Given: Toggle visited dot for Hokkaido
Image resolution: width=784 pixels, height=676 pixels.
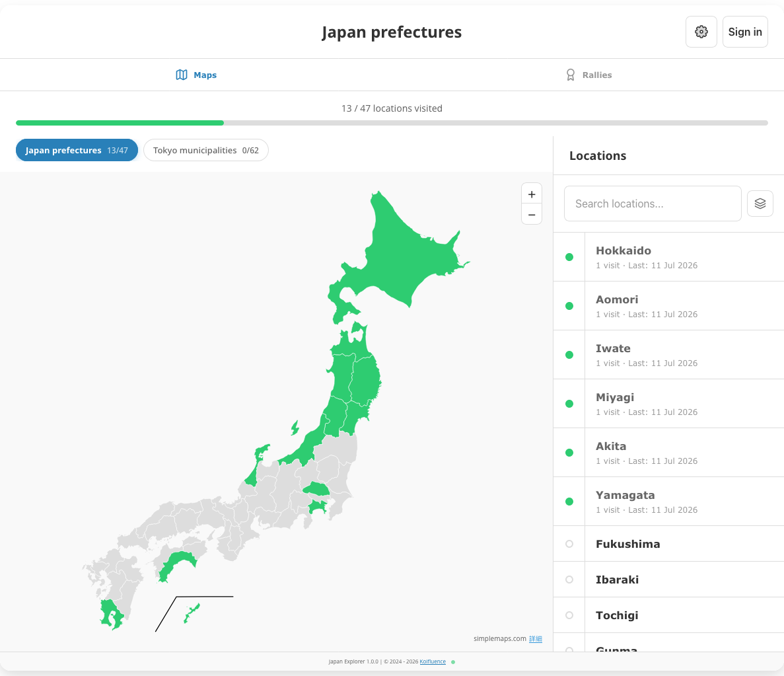Looking at the screenshot, I should coord(569,257).
